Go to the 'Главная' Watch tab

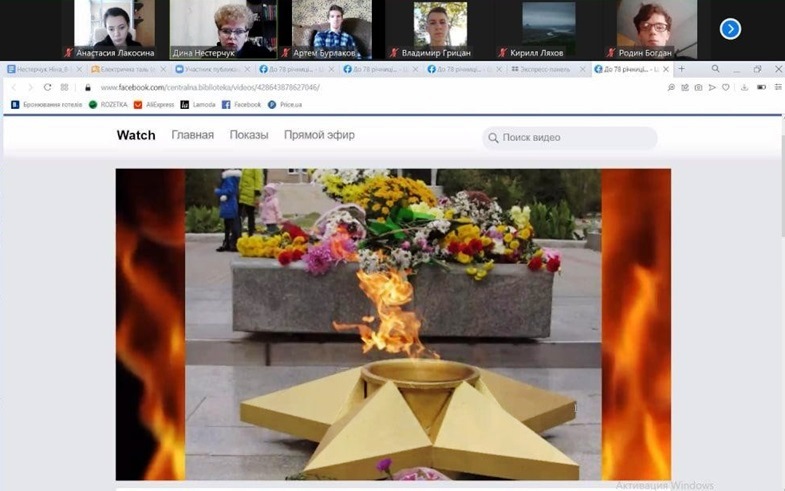pyautogui.click(x=192, y=135)
